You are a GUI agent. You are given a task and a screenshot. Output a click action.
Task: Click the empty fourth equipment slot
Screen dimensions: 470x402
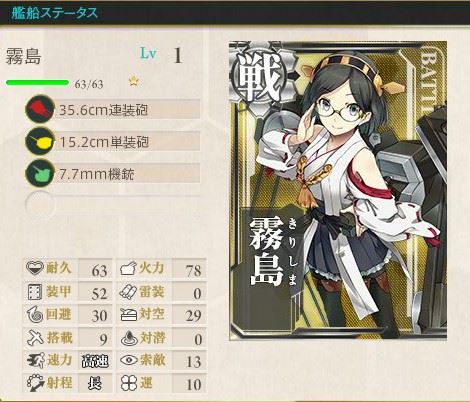[x=113, y=204]
